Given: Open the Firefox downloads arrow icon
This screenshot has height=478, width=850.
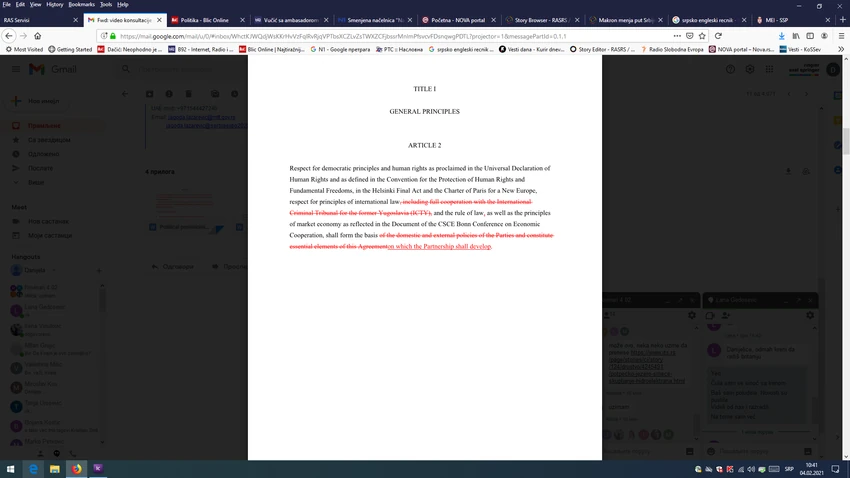Looking at the screenshot, I should 781,36.
